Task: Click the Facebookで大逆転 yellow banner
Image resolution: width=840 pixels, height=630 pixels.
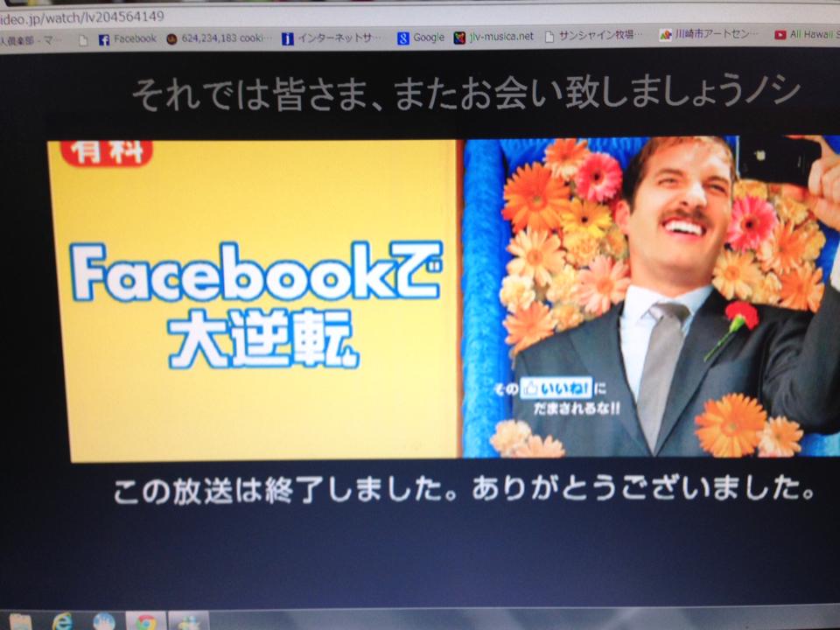Action: (x=256, y=300)
